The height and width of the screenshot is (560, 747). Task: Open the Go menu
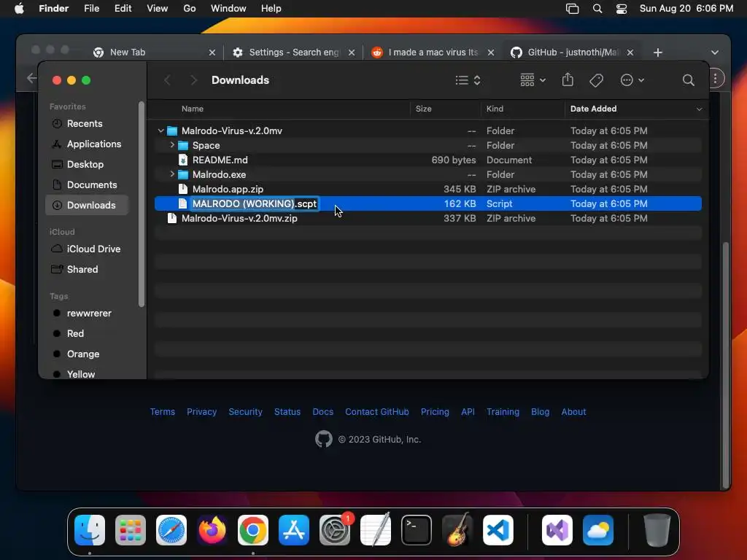pos(190,9)
